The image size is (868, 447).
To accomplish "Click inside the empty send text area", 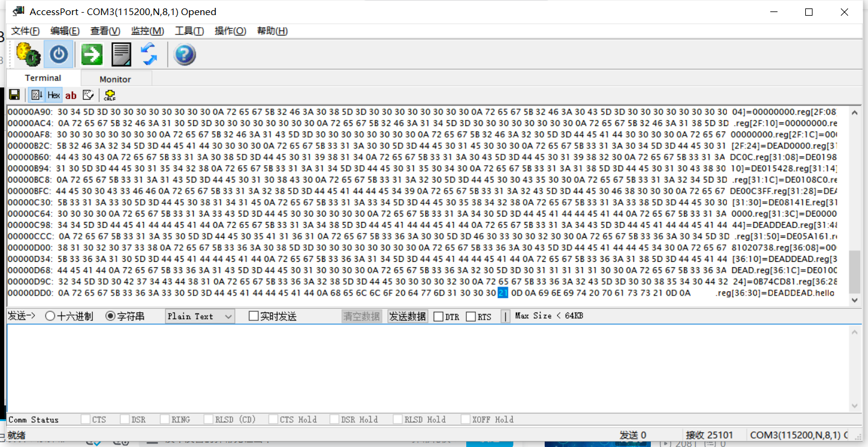I will (422, 368).
